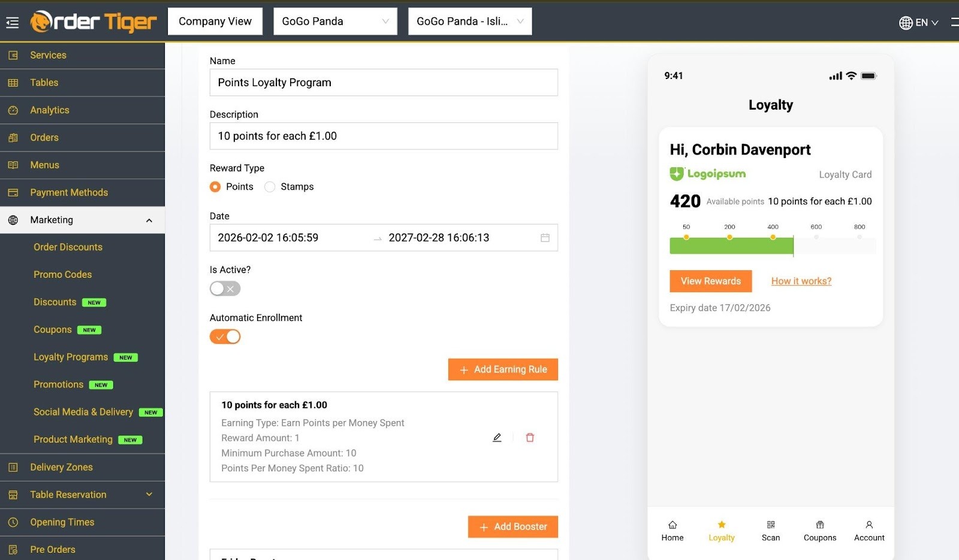
Task: Open Order Discounts in Marketing
Action: tap(68, 247)
